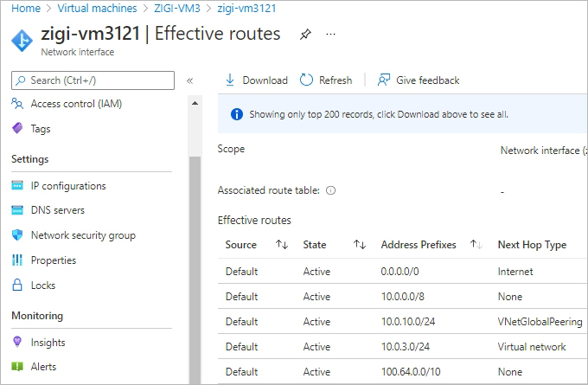The width and height of the screenshot is (588, 385).
Task: Click the Download button label
Action: coord(265,80)
